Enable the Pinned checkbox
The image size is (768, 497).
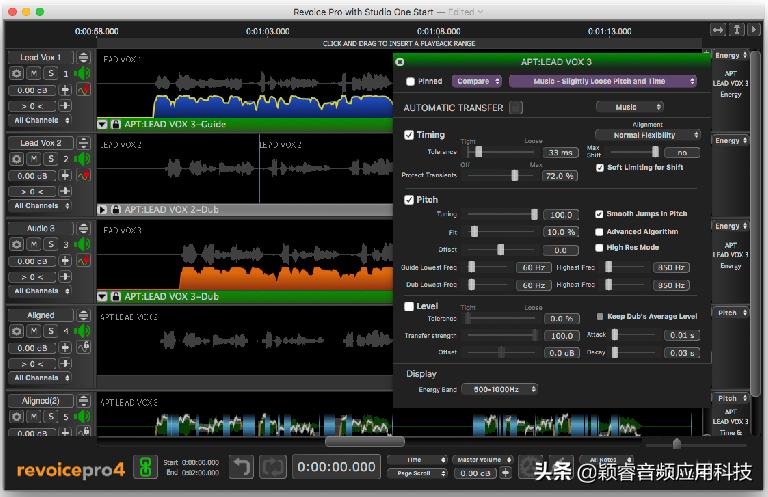point(410,82)
